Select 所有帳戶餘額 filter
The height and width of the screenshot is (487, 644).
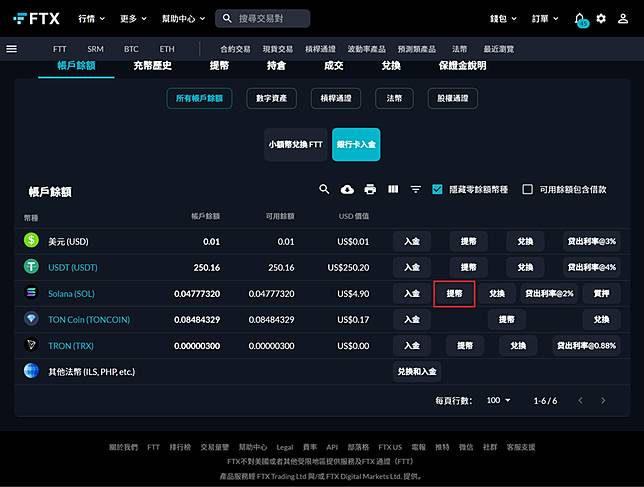199,99
